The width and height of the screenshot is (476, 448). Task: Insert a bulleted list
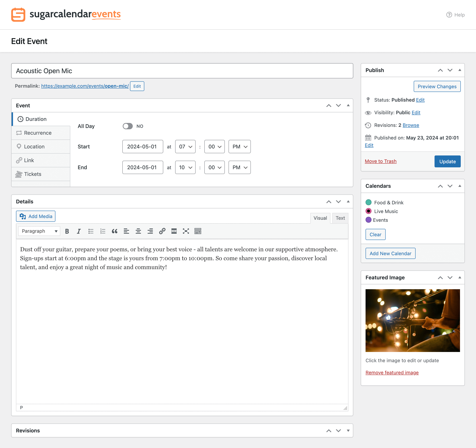click(x=91, y=231)
